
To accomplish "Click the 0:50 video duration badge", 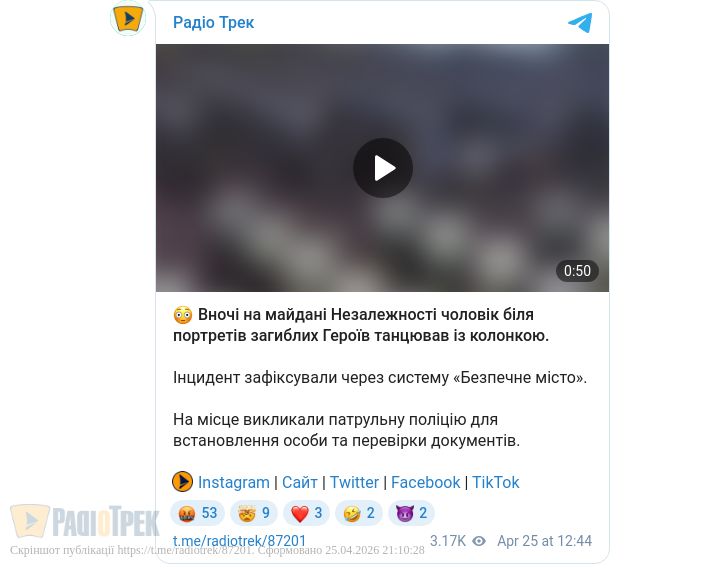I will click(x=577, y=270).
